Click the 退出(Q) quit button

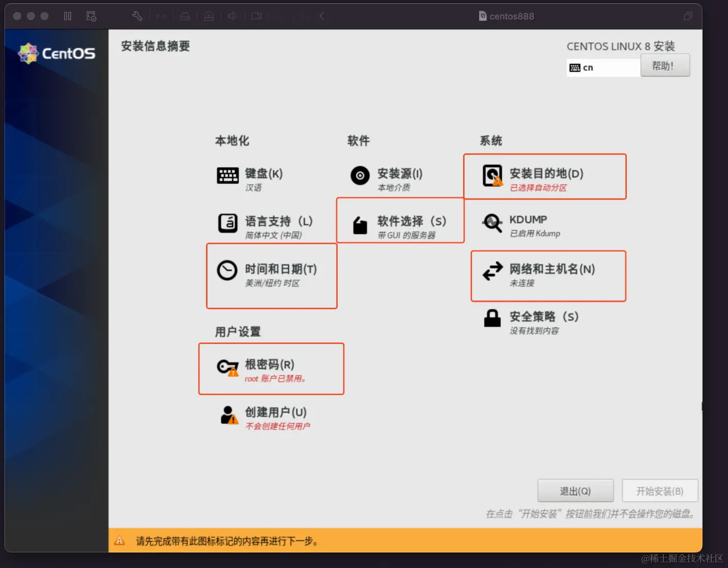[576, 491]
